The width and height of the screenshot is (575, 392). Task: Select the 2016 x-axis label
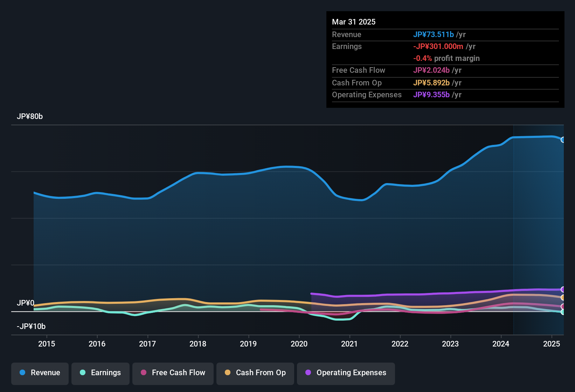[97, 344]
